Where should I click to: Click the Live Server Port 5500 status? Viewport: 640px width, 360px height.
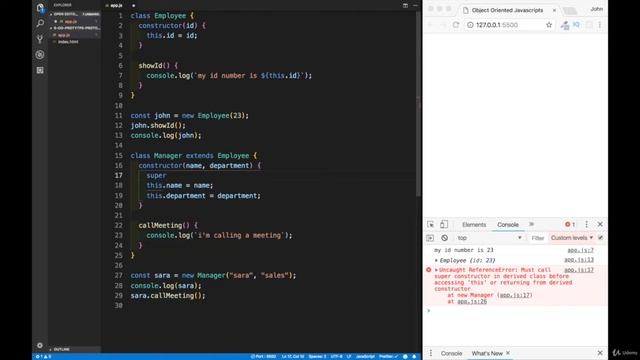(x=264, y=356)
